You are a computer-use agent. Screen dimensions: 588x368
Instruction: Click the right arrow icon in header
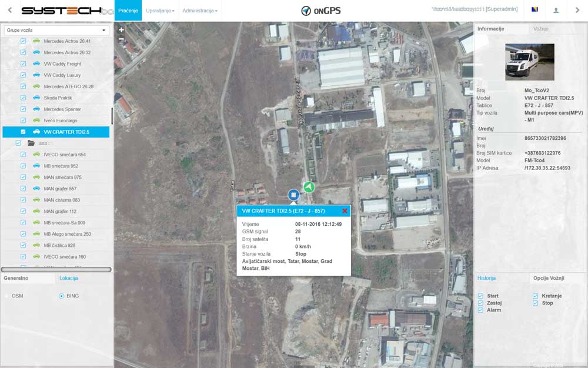click(577, 11)
